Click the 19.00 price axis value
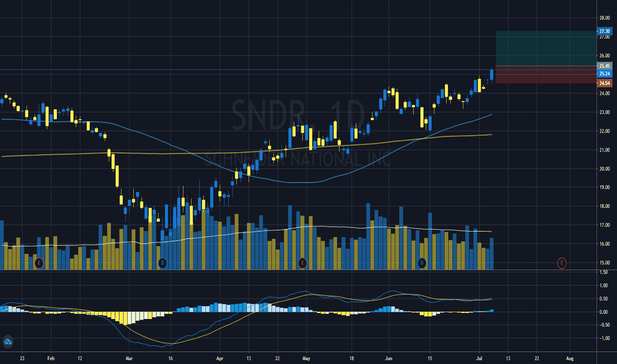617x364 pixels. [x=604, y=188]
